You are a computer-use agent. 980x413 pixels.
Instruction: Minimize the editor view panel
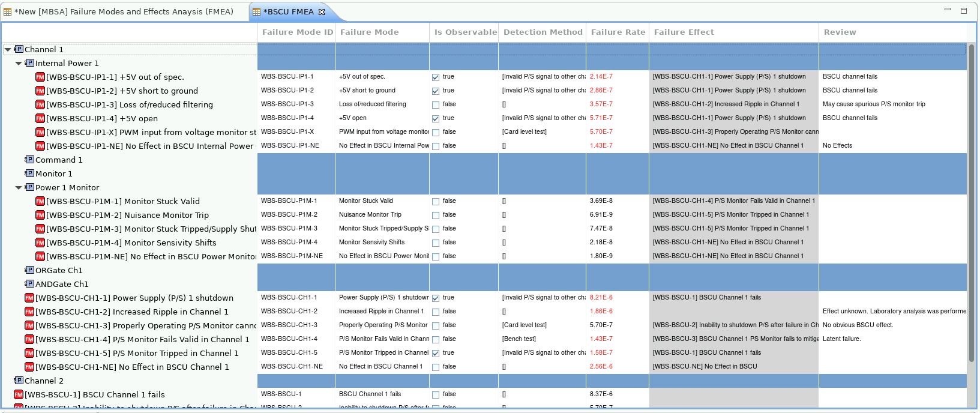click(x=948, y=10)
